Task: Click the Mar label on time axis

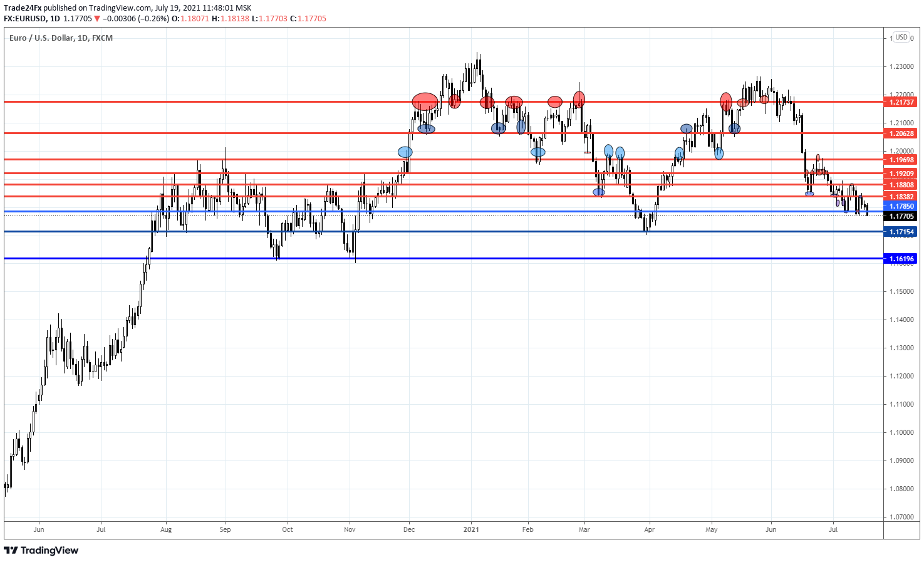Action: (584, 529)
